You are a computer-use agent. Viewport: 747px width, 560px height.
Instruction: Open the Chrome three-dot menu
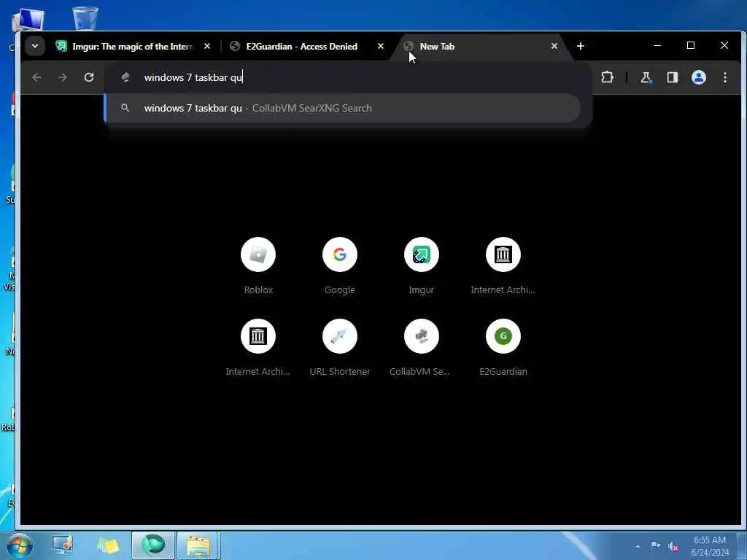coord(724,77)
